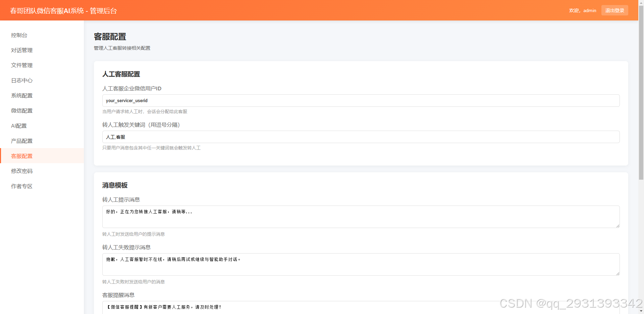
Task: Click the header title 春哥团队微信客服AI系统 - 管理后台
Action: point(63,11)
